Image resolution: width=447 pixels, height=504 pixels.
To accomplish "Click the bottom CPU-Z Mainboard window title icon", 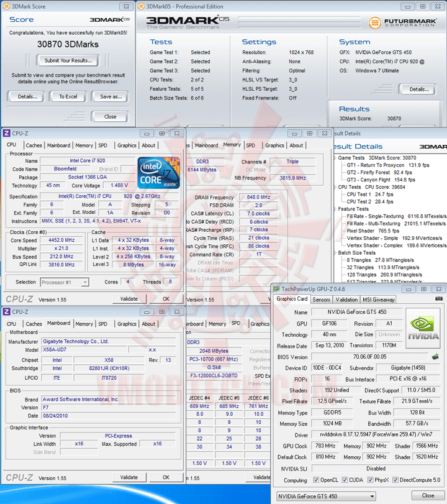I will (x=6, y=312).
